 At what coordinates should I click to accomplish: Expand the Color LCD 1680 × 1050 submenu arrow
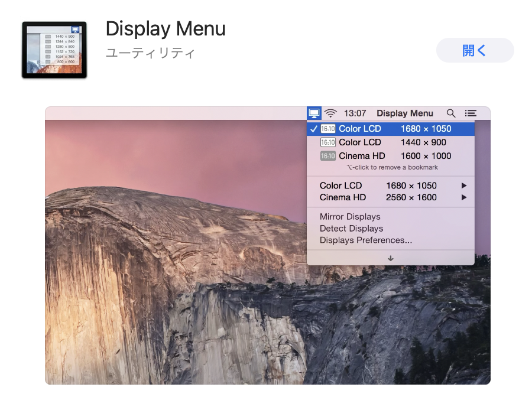click(x=465, y=186)
